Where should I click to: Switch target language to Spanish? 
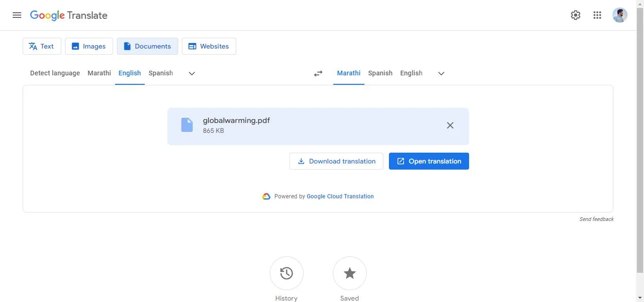[380, 73]
